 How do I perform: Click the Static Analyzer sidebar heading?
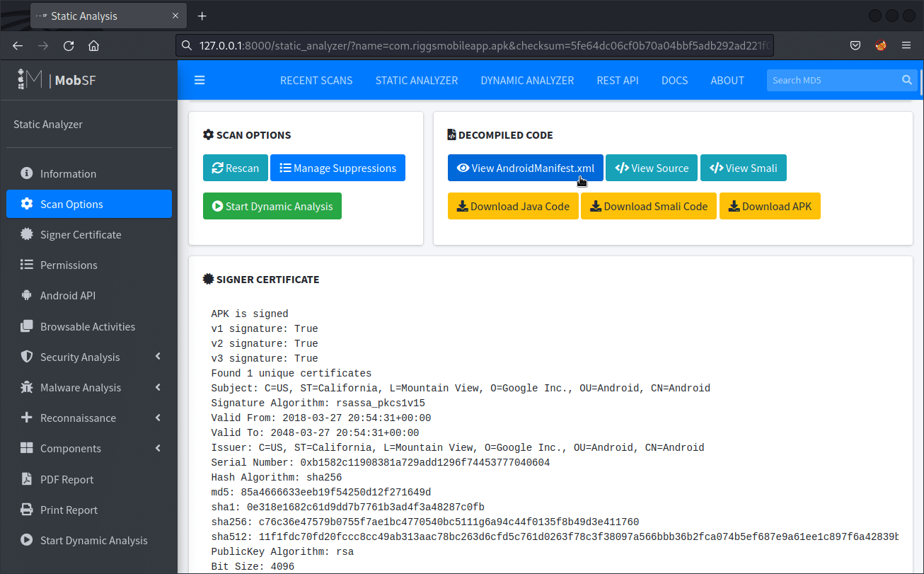[x=48, y=124]
